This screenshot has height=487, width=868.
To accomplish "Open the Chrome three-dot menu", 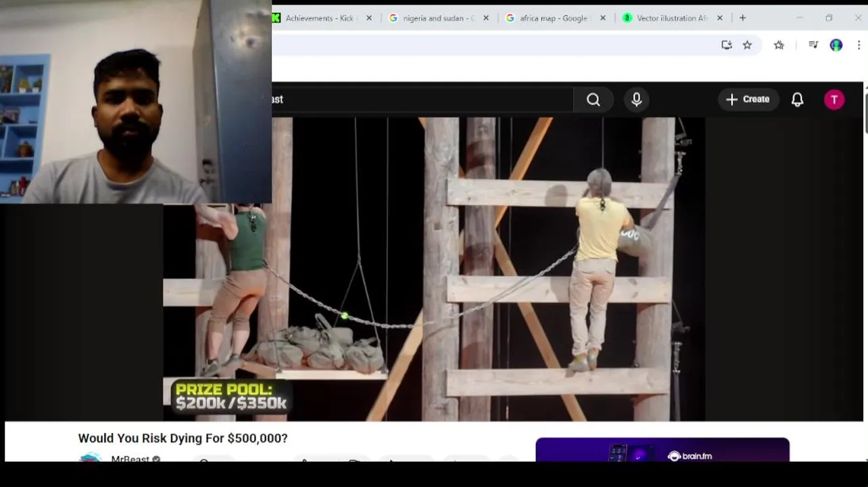I will coord(859,45).
